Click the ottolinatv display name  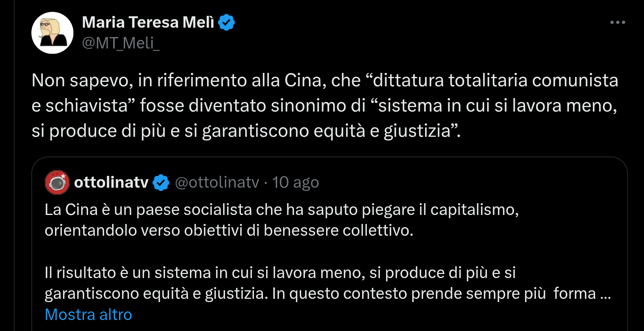point(111,182)
